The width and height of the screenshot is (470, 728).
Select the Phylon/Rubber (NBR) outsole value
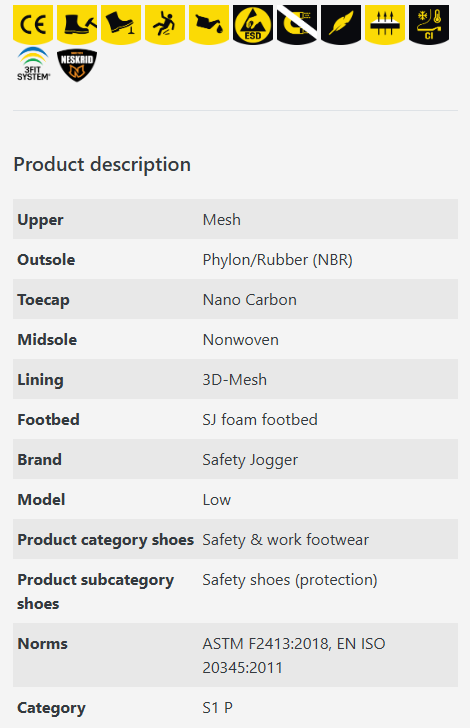coord(277,260)
